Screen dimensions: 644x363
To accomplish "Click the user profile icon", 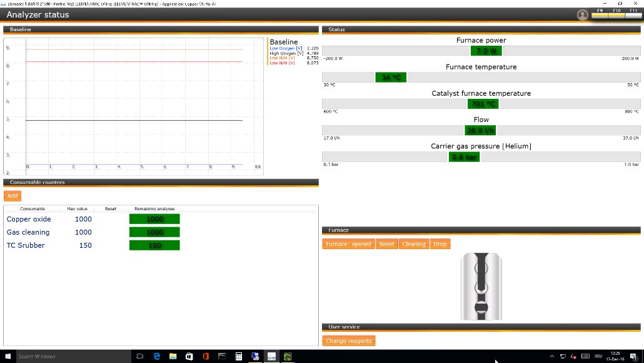I will point(582,15).
